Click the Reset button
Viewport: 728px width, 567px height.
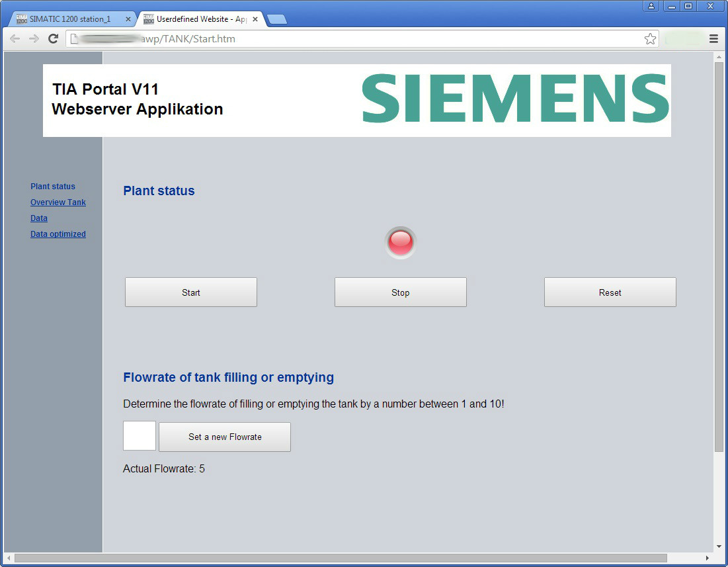pyautogui.click(x=610, y=292)
